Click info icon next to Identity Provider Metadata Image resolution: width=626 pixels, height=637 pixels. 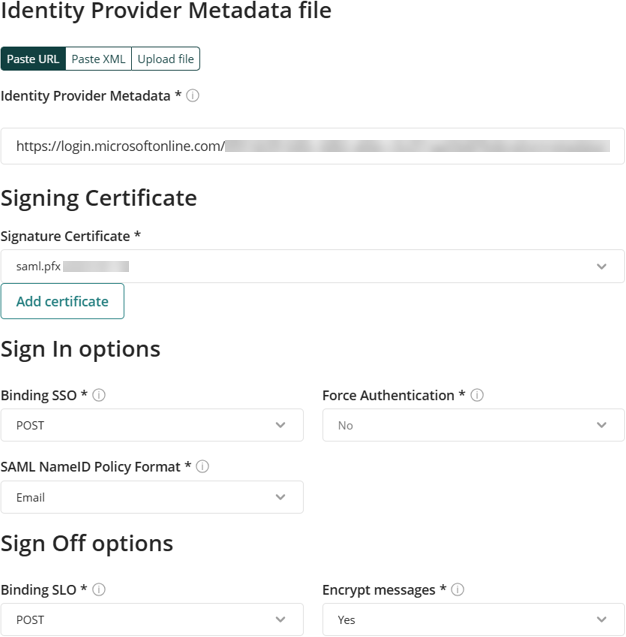tap(193, 96)
